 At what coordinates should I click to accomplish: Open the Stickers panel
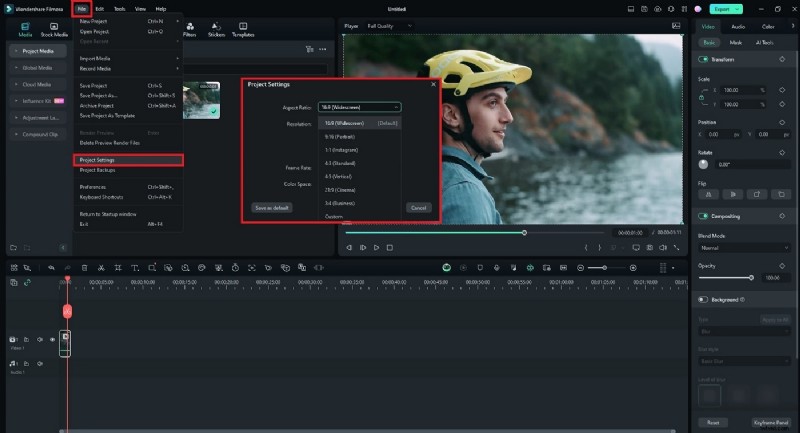[216, 30]
